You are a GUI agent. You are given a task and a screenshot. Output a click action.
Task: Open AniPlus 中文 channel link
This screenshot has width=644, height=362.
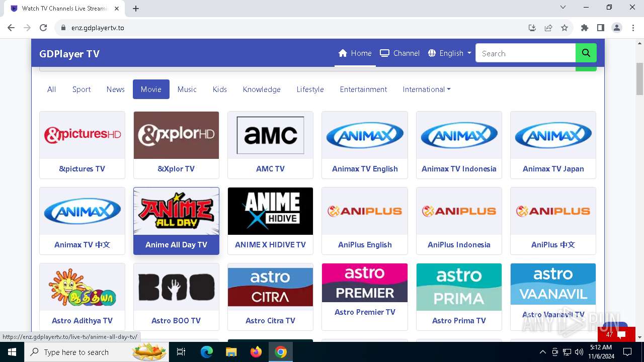pyautogui.click(x=553, y=245)
